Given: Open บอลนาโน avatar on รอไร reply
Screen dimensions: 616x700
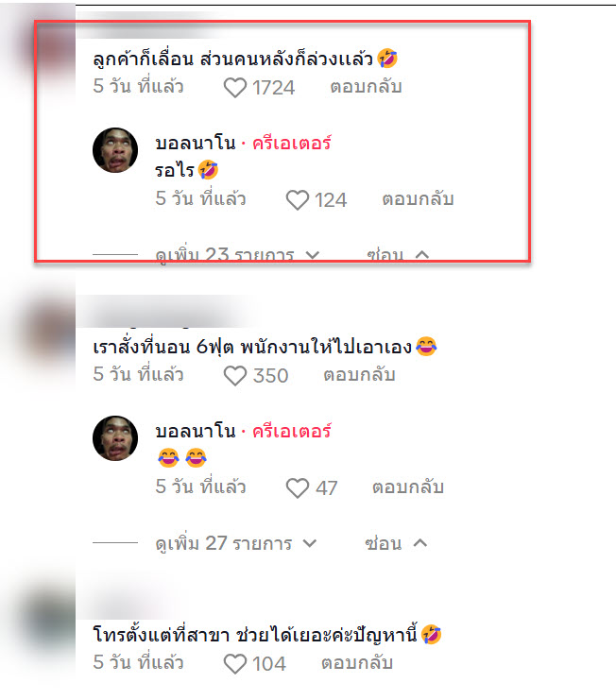Looking at the screenshot, I should click(115, 150).
